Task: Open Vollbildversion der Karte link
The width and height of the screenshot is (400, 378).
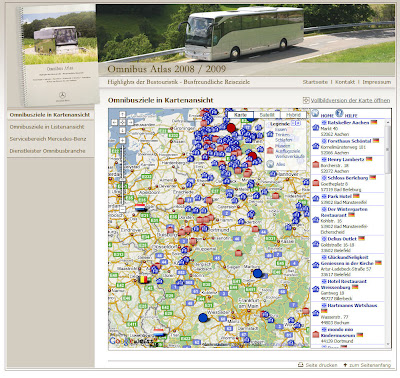Action: click(350, 100)
